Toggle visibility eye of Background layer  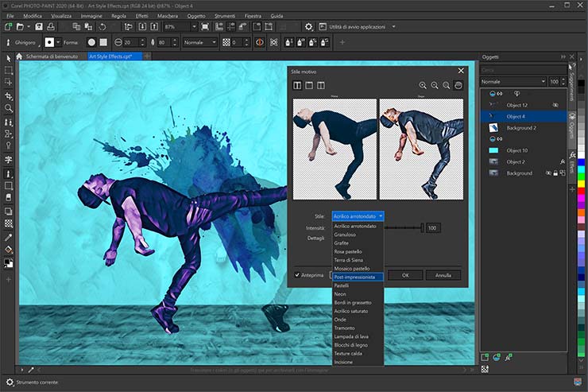pyautogui.click(x=548, y=173)
